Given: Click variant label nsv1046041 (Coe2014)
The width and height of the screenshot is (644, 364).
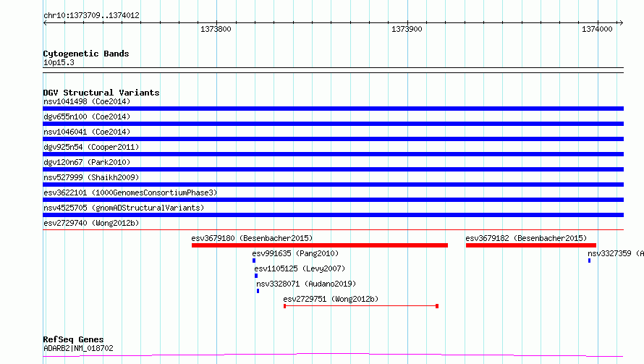Looking at the screenshot, I should (x=87, y=132).
